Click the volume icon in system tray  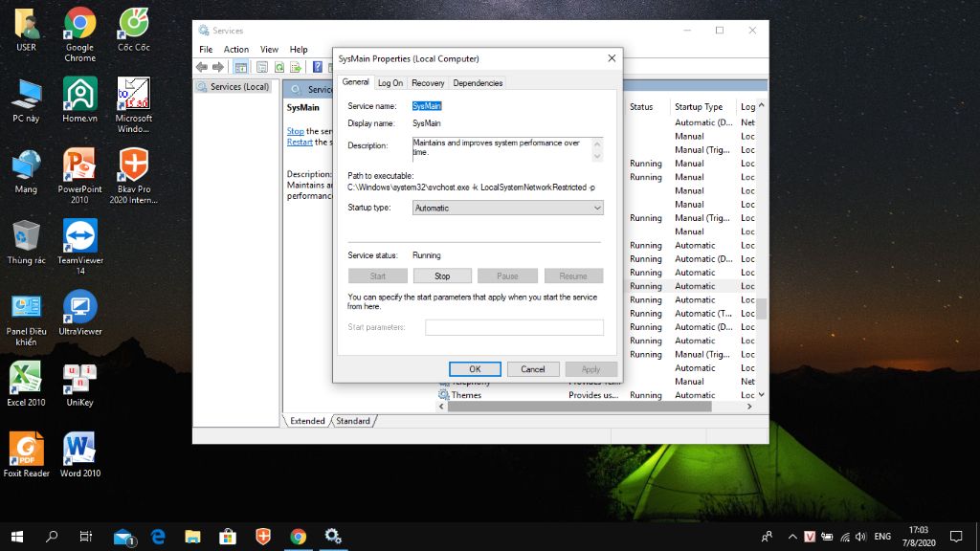(x=860, y=536)
